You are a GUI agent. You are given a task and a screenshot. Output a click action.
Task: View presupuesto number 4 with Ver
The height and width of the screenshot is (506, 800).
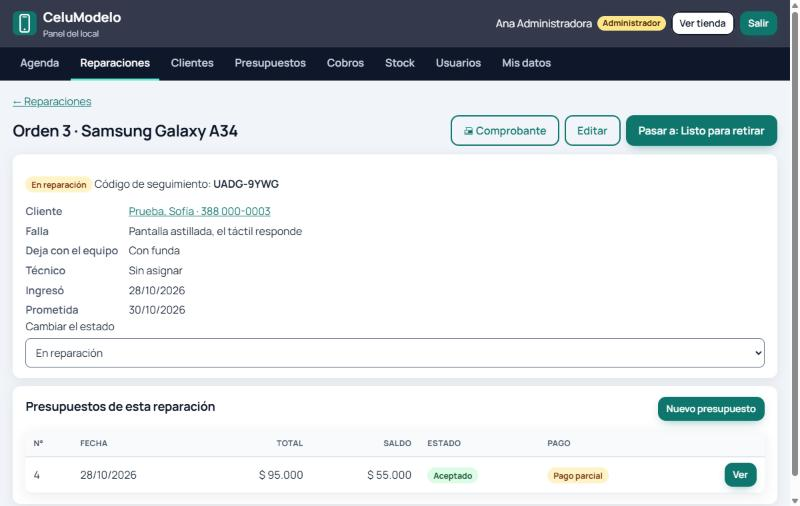point(740,475)
